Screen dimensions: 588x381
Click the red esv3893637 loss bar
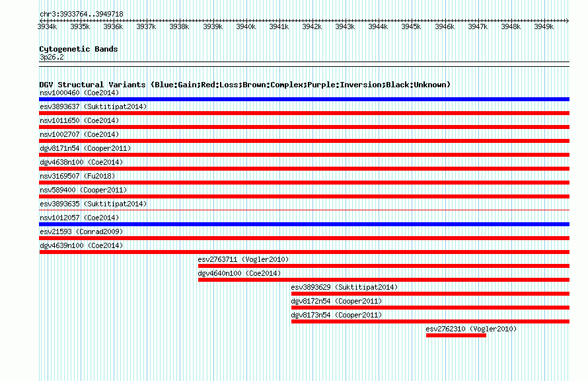[x=304, y=113]
